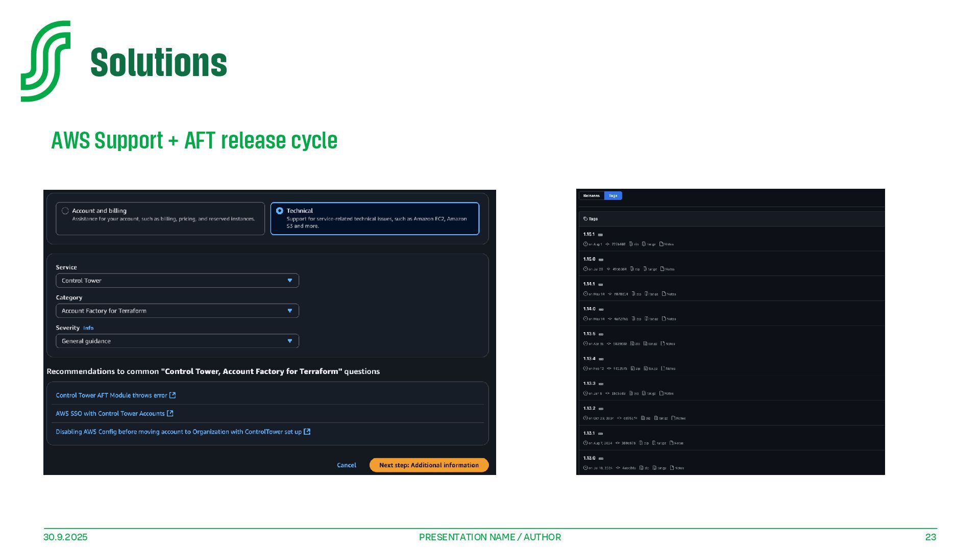980x551 pixels.
Task: Click the Cancel link
Action: pyautogui.click(x=347, y=465)
